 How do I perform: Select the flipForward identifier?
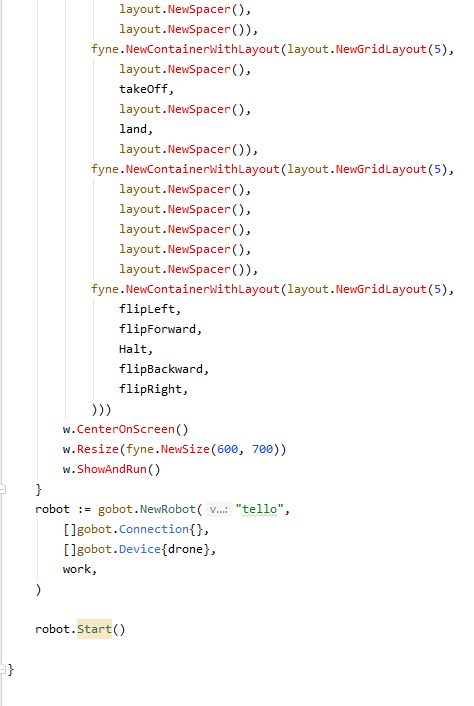coord(158,329)
